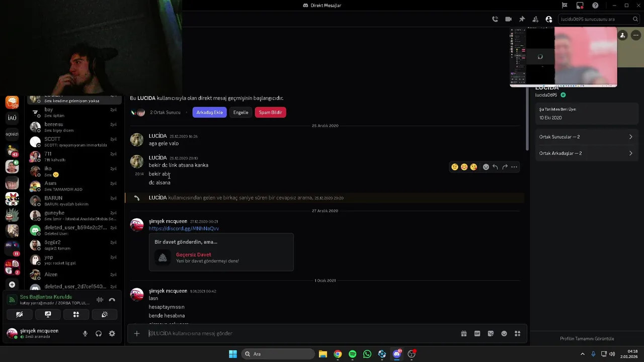Open Spotify from taskbar

coord(352,354)
